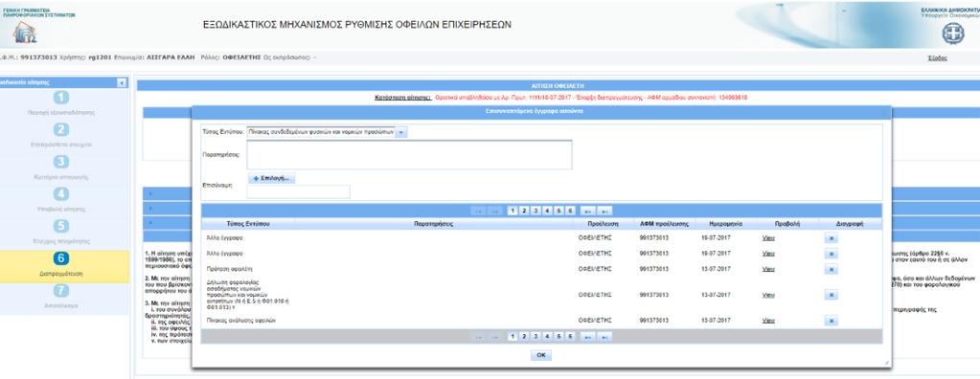Go to first page in lower paginator

pyautogui.click(x=479, y=337)
